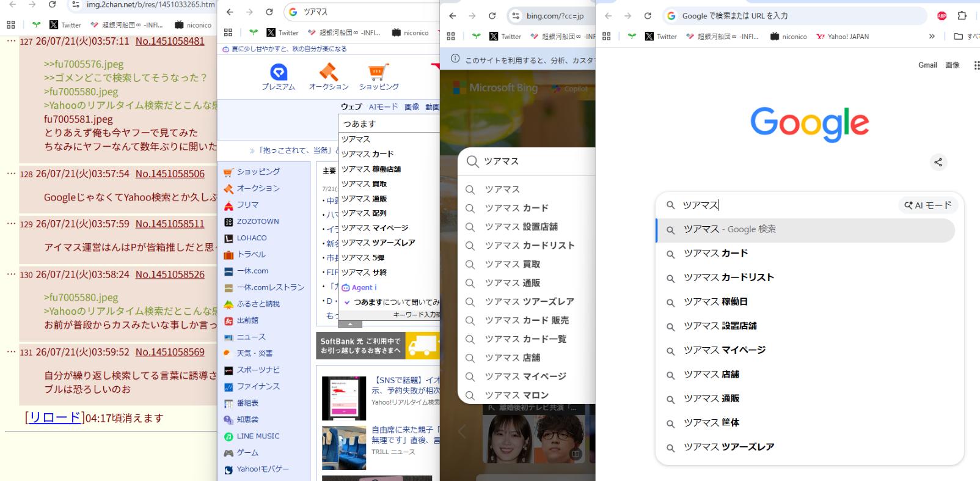Screen dimensions: 980x481
Task: Open apps grid icon in Yahoo window bookmarks bar
Action: click(228, 33)
